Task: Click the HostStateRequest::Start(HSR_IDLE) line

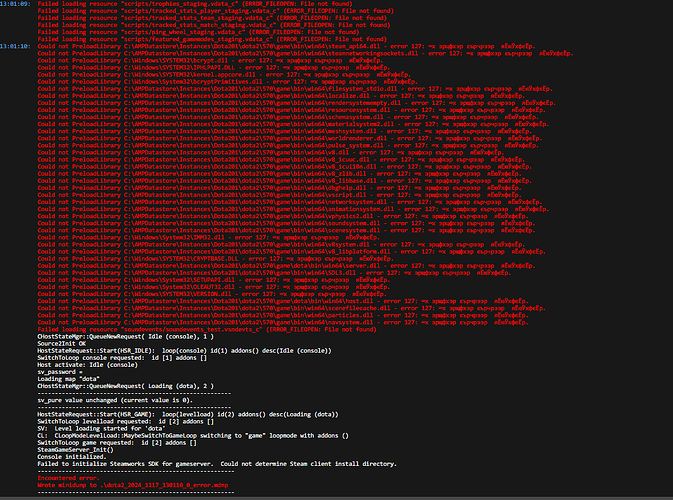Action: [184, 351]
